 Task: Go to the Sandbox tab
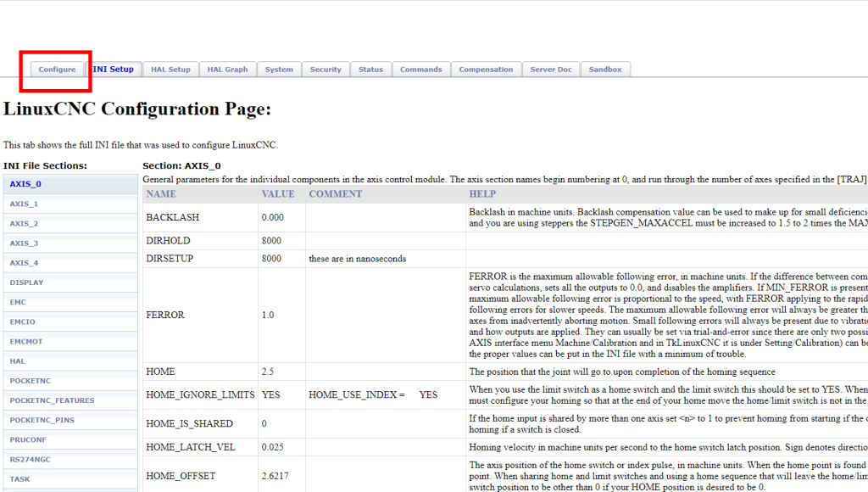(x=605, y=70)
